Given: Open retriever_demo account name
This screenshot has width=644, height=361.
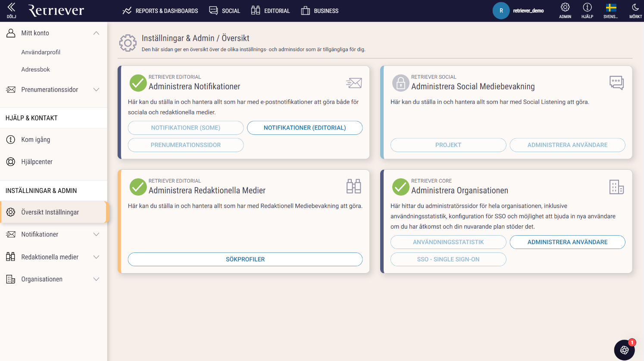Looking at the screenshot, I should click(528, 11).
